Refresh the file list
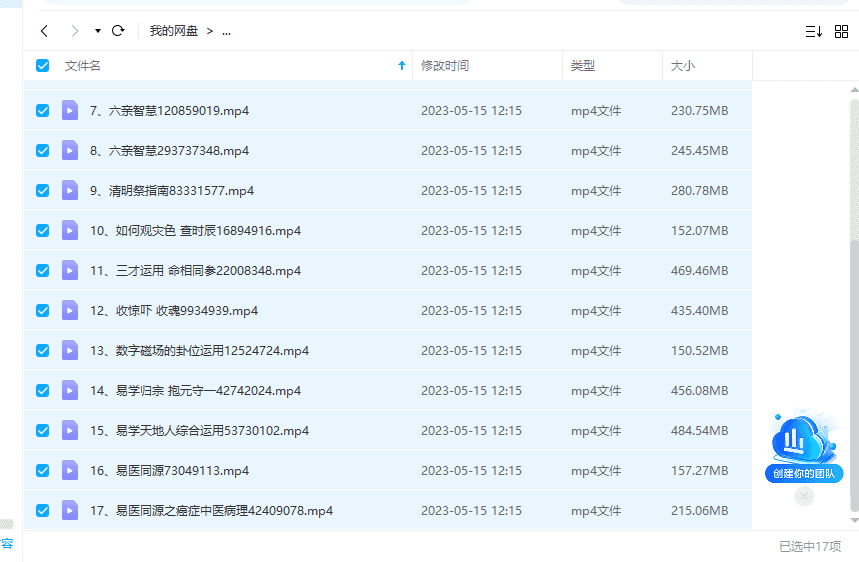Viewport: 859px width, 562px height. pyautogui.click(x=118, y=31)
